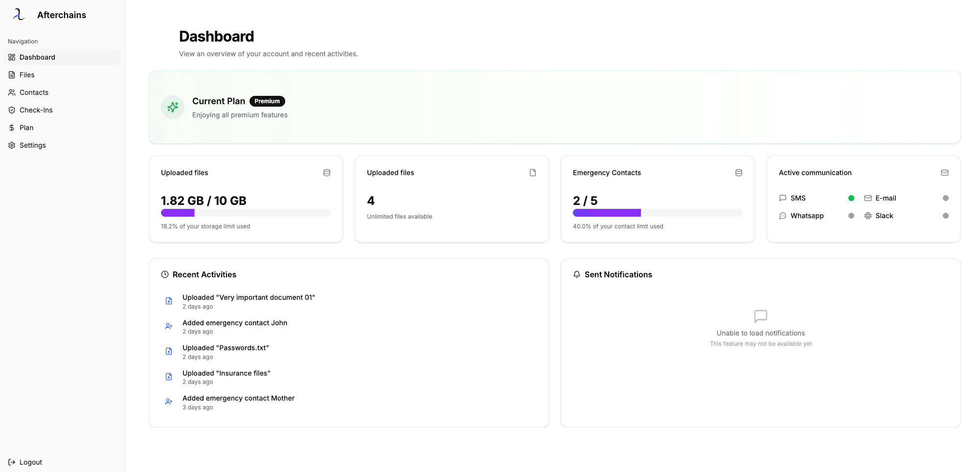Click the Emergency Contacts progress bar
The width and height of the screenshot is (980, 472).
657,212
